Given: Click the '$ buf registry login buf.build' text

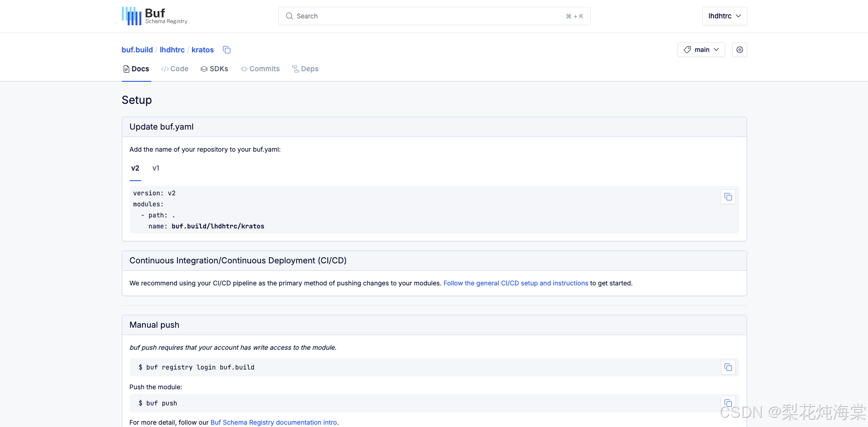Looking at the screenshot, I should (196, 367).
